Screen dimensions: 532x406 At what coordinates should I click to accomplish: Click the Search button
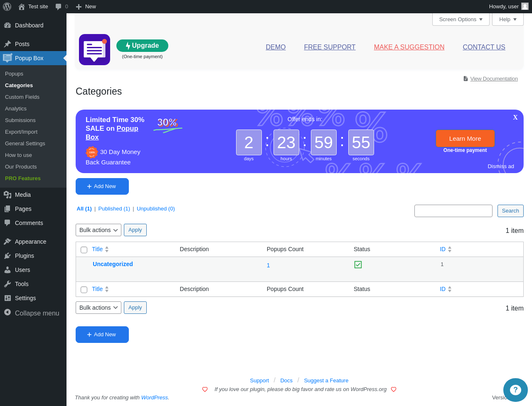tap(510, 211)
